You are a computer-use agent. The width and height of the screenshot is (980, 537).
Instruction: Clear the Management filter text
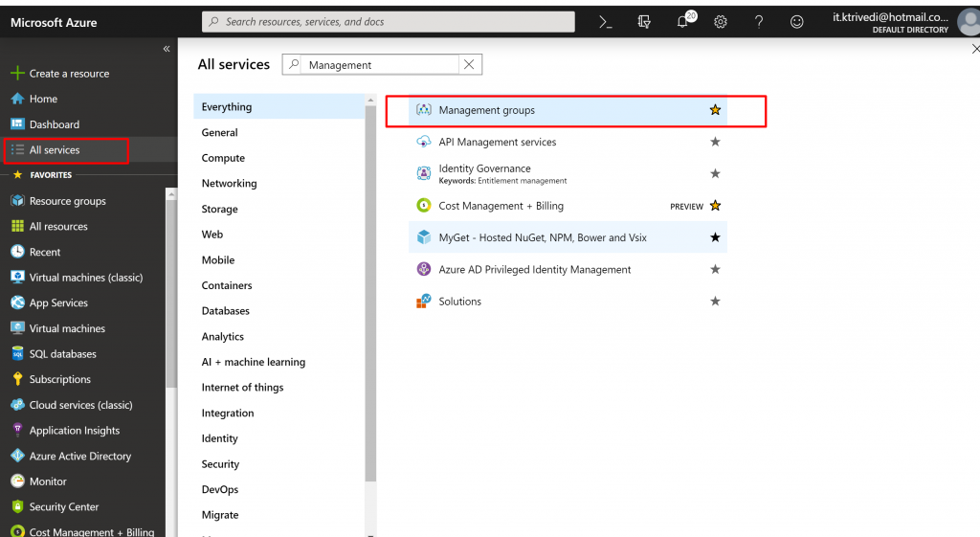[469, 65]
